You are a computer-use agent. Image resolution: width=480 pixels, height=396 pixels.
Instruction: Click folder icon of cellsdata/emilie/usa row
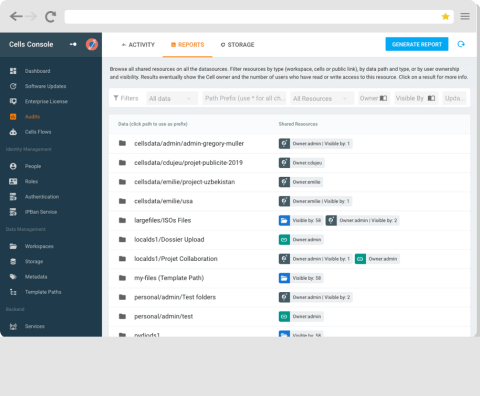[x=122, y=201]
